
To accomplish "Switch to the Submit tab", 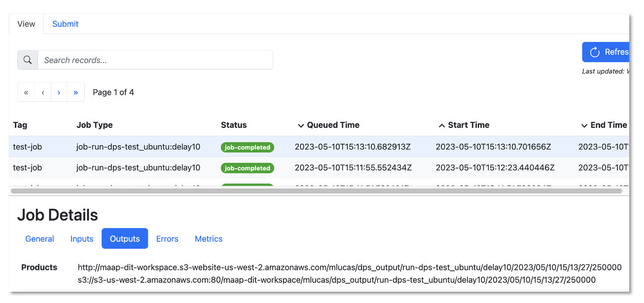I will [x=65, y=24].
